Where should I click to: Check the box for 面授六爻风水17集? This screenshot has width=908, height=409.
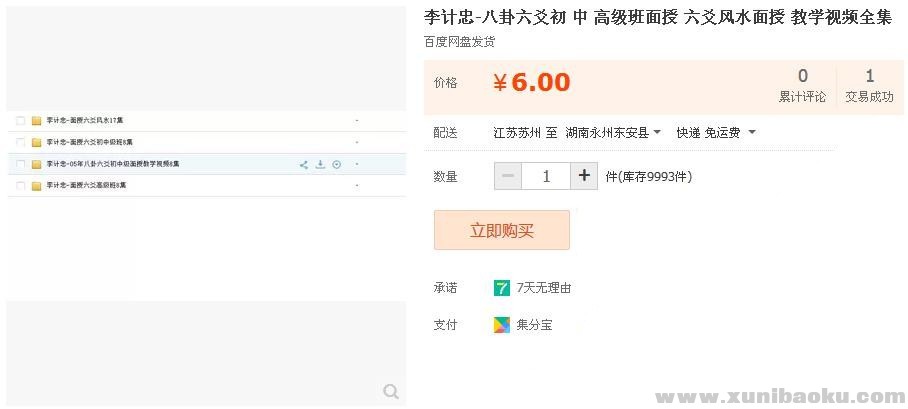[20, 121]
